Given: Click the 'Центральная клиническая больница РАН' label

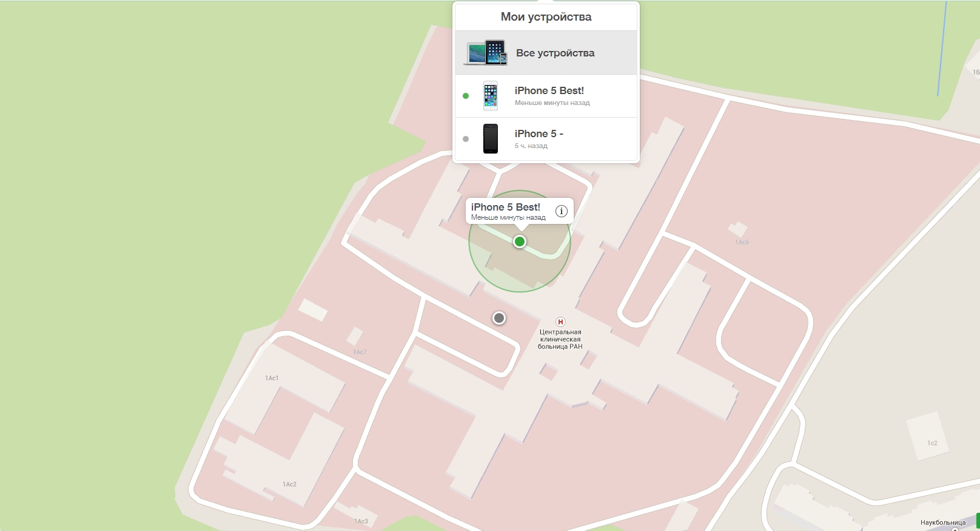Looking at the screenshot, I should [x=560, y=339].
